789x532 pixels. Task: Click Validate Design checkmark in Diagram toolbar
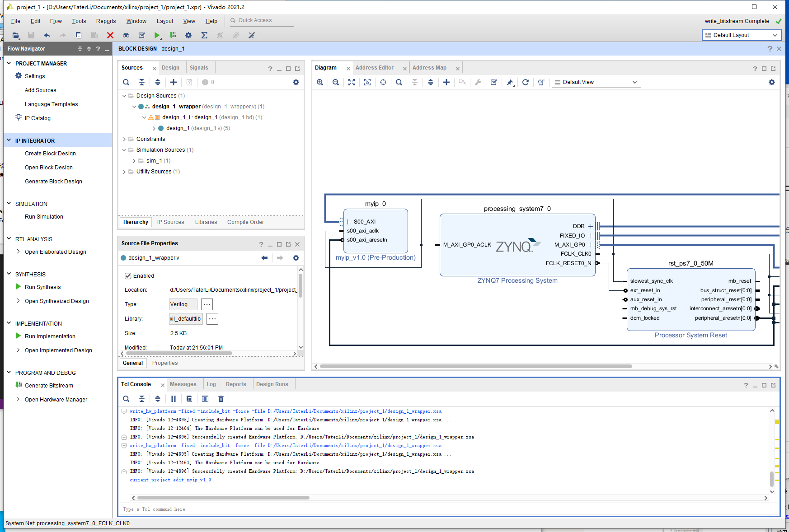click(x=494, y=82)
